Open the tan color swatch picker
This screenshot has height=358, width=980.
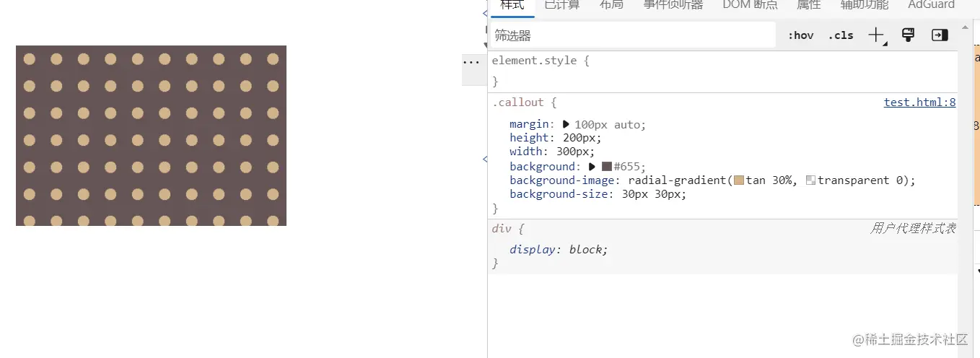[738, 180]
